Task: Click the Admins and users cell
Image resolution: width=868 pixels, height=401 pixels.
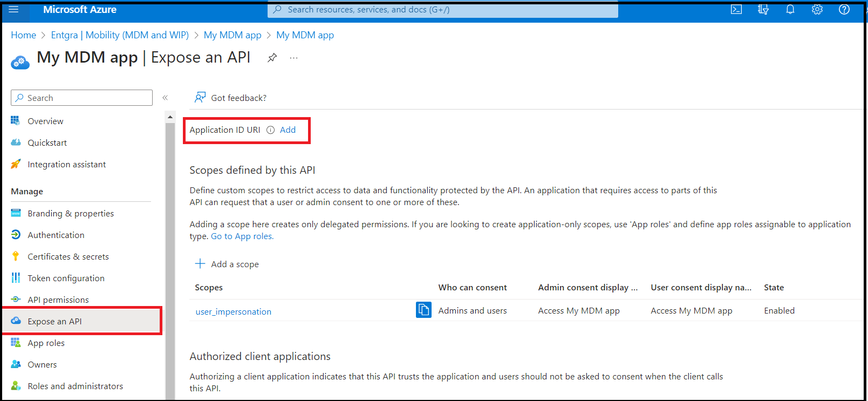Action: (473, 310)
